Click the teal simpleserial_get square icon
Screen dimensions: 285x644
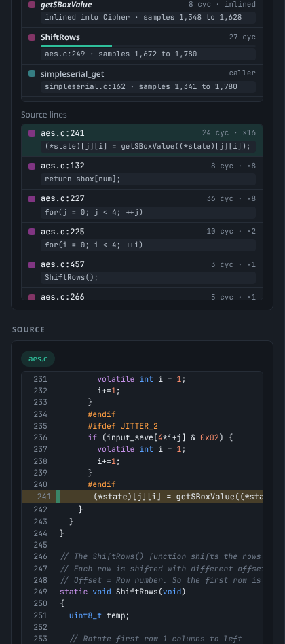click(x=32, y=73)
